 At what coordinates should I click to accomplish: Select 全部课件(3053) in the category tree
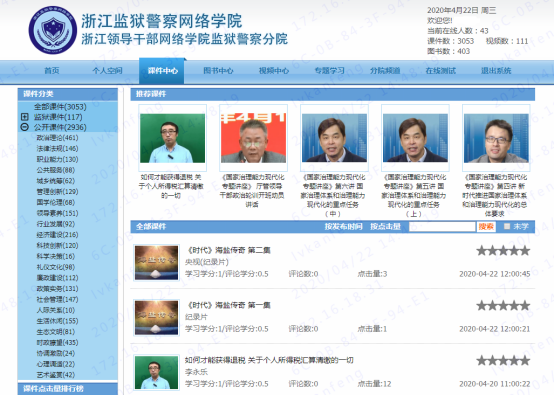[60, 107]
